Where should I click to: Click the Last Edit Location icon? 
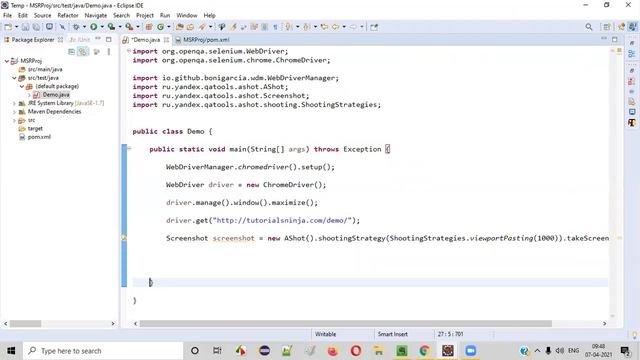pyautogui.click(x=324, y=27)
